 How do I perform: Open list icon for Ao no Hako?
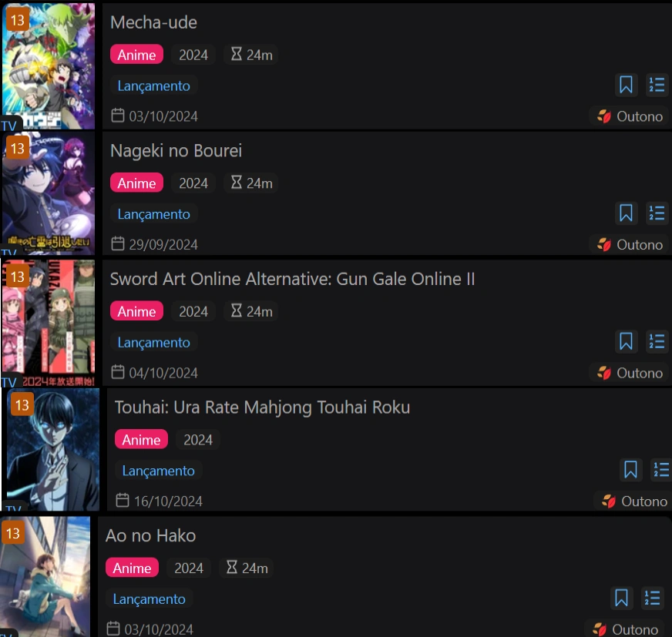coord(652,598)
